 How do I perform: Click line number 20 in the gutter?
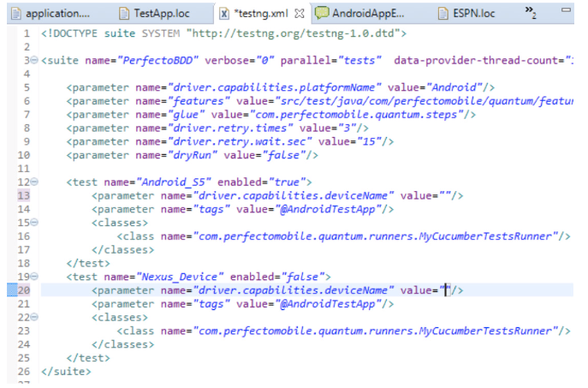point(23,290)
